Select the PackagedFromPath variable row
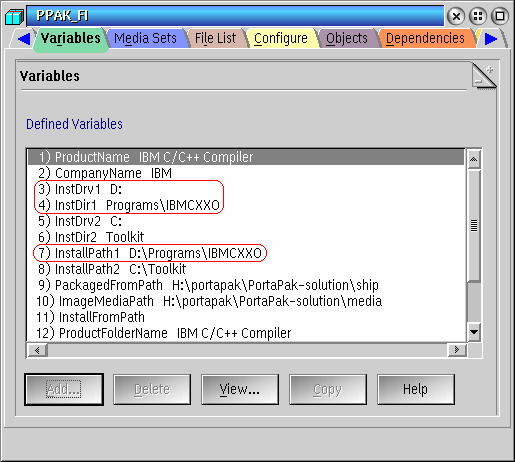The image size is (515, 462). 246,285
